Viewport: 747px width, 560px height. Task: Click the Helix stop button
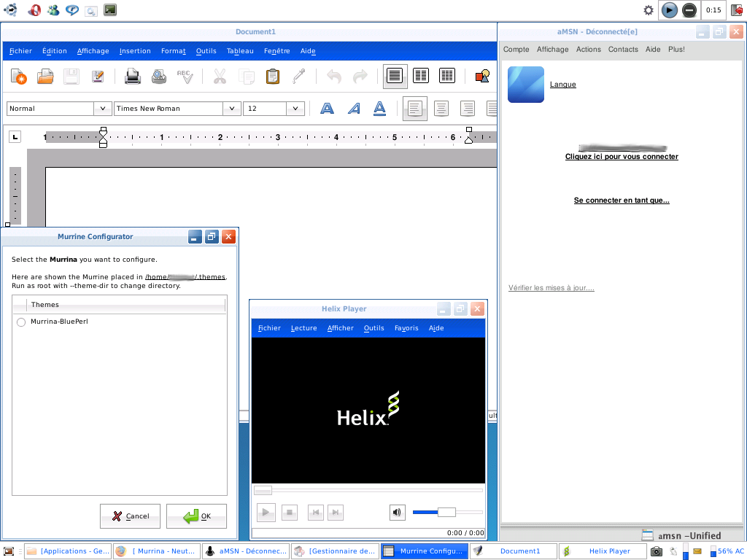(x=289, y=513)
